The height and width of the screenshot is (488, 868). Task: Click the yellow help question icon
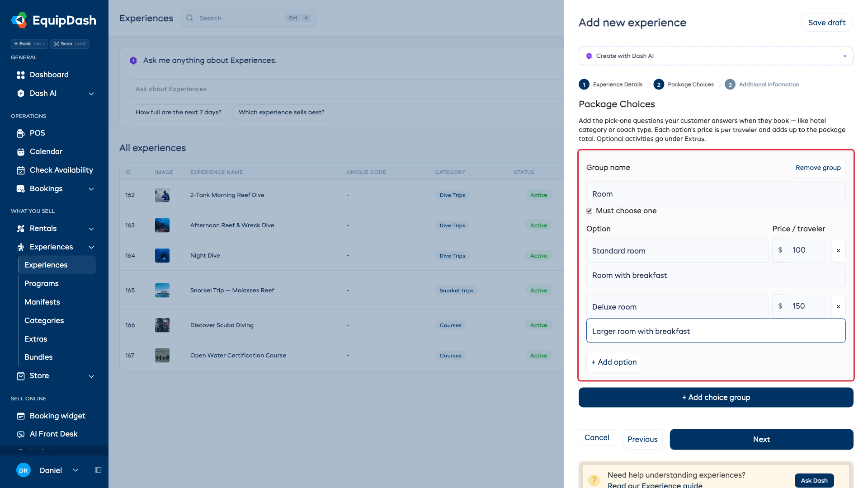pyautogui.click(x=594, y=480)
